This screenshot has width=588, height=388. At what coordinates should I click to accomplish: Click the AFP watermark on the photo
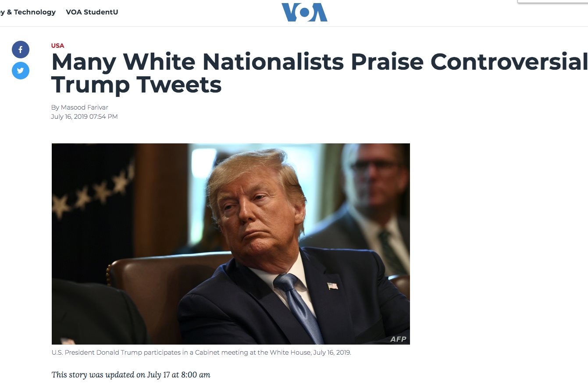398,339
